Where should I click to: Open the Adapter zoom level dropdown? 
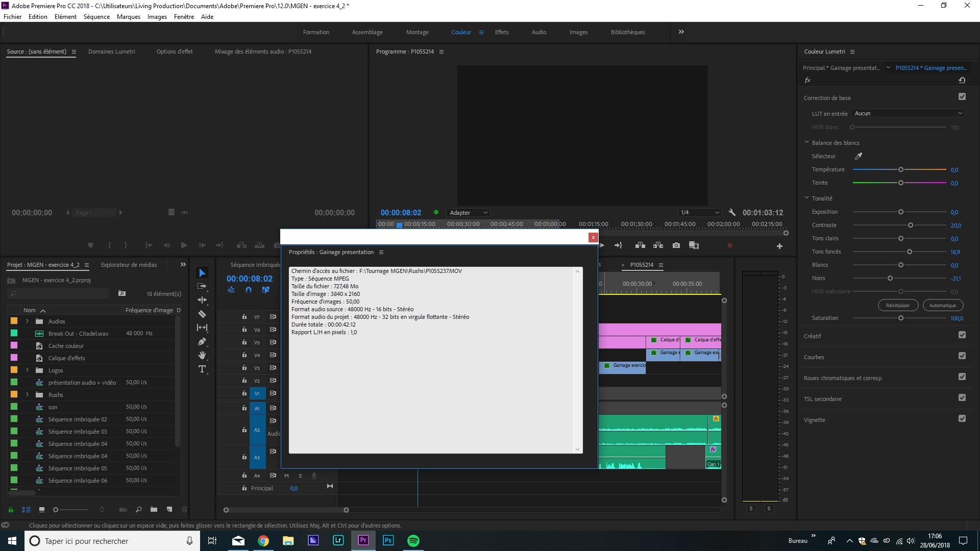469,213
